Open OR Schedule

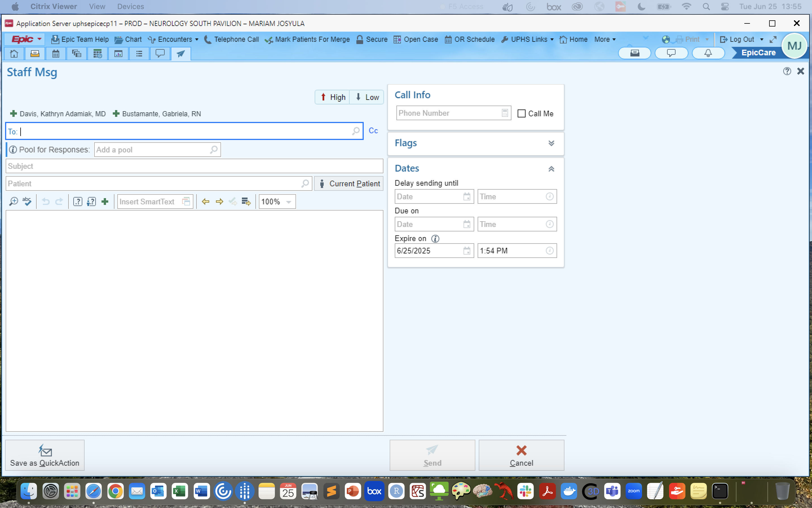(469, 39)
